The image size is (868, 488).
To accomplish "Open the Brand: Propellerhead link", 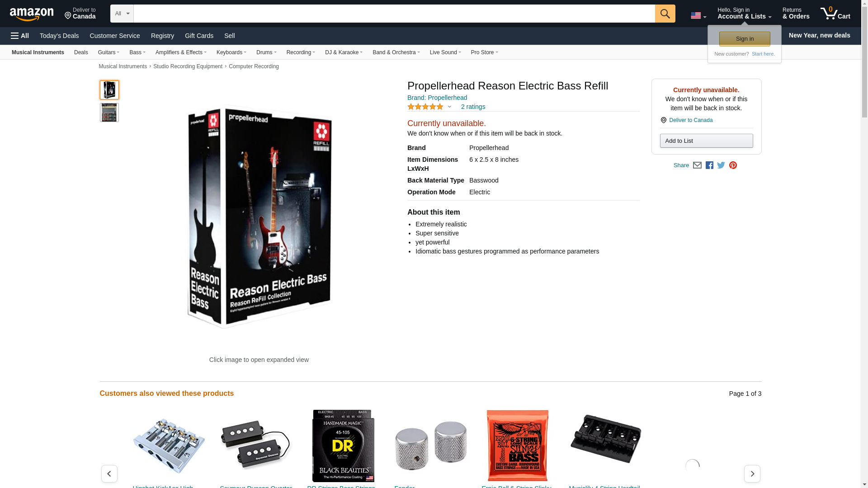I will pos(437,98).
